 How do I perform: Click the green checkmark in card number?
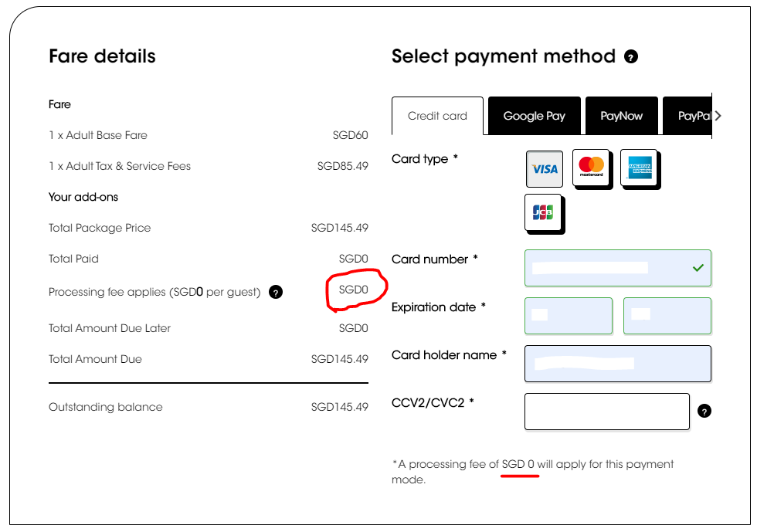698,268
